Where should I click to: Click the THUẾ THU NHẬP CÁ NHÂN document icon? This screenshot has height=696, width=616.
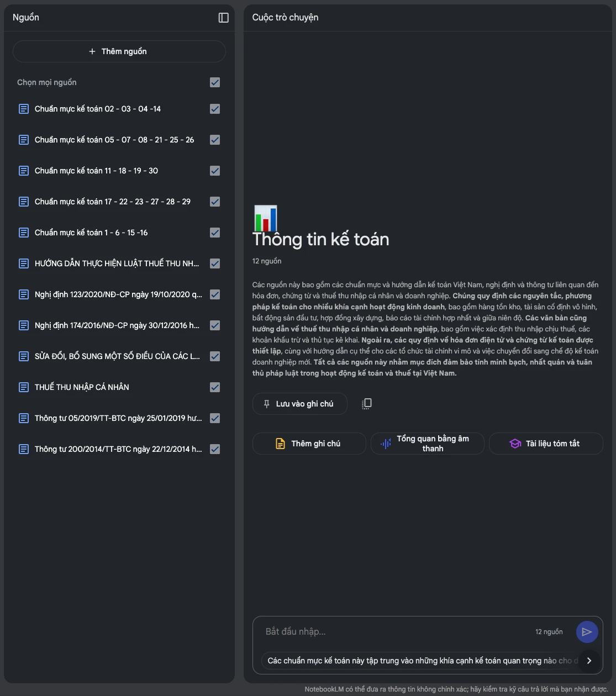click(24, 387)
